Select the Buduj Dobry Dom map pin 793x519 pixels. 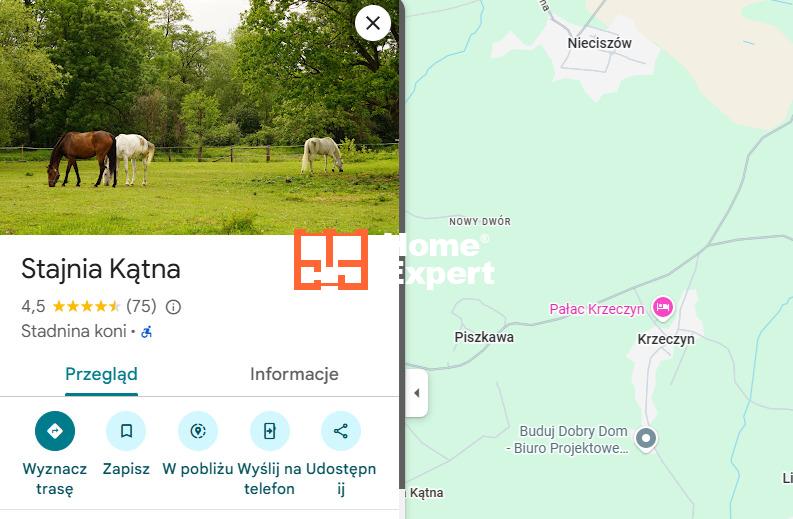coord(646,438)
